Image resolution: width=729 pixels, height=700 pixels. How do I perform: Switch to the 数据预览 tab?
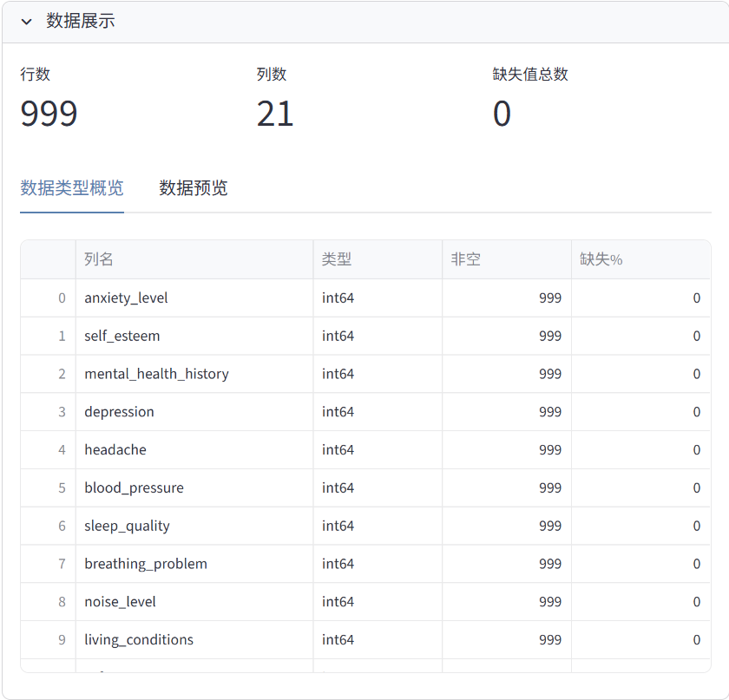click(x=193, y=188)
